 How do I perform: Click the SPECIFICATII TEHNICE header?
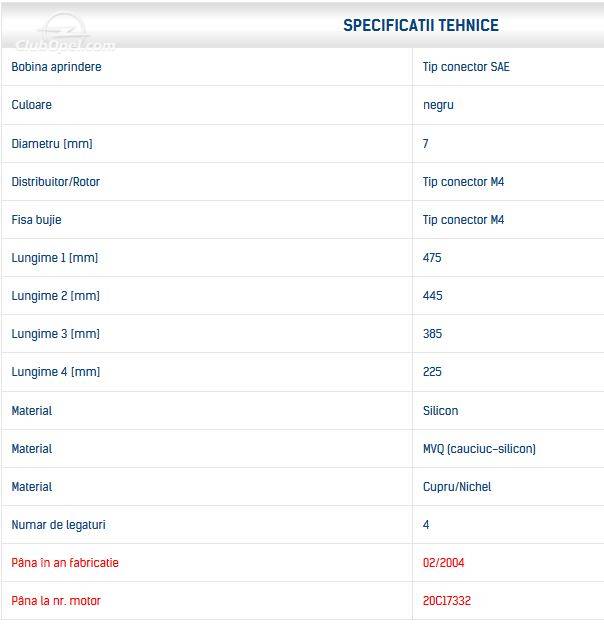coord(421,25)
